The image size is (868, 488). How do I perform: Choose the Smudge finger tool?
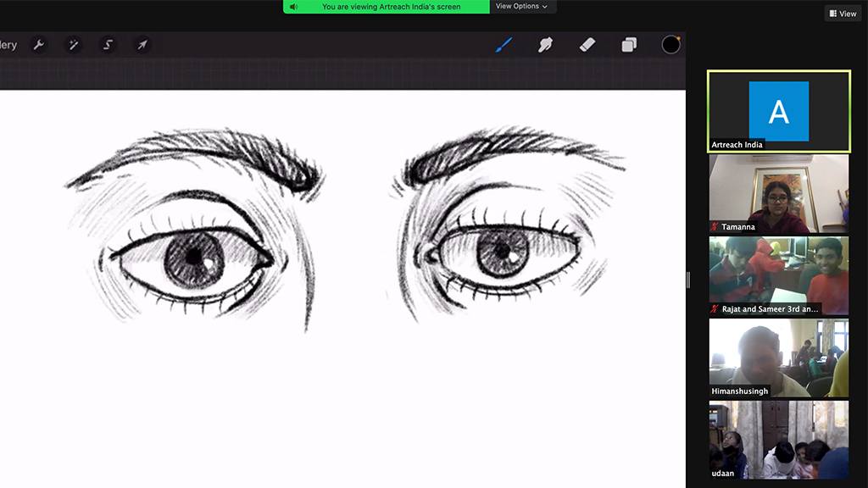click(x=545, y=45)
